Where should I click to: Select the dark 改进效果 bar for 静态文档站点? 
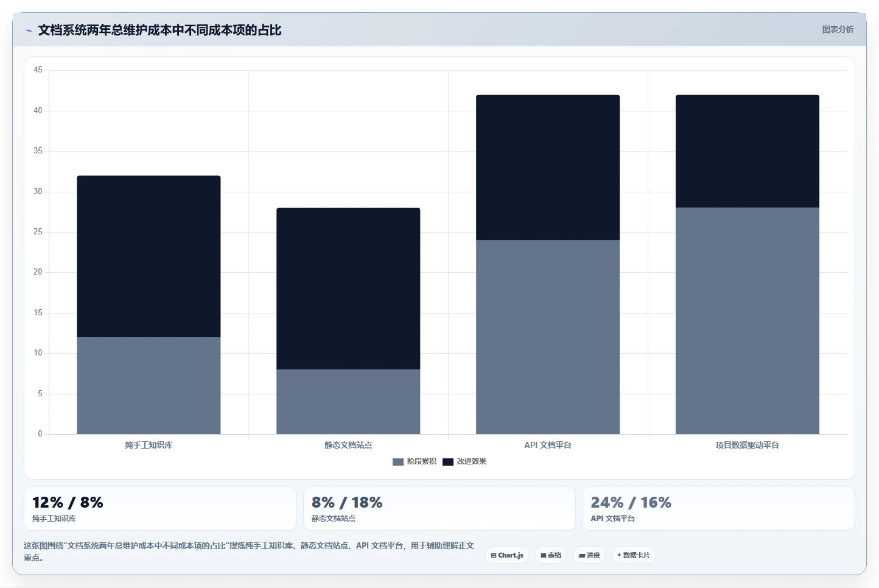(348, 289)
